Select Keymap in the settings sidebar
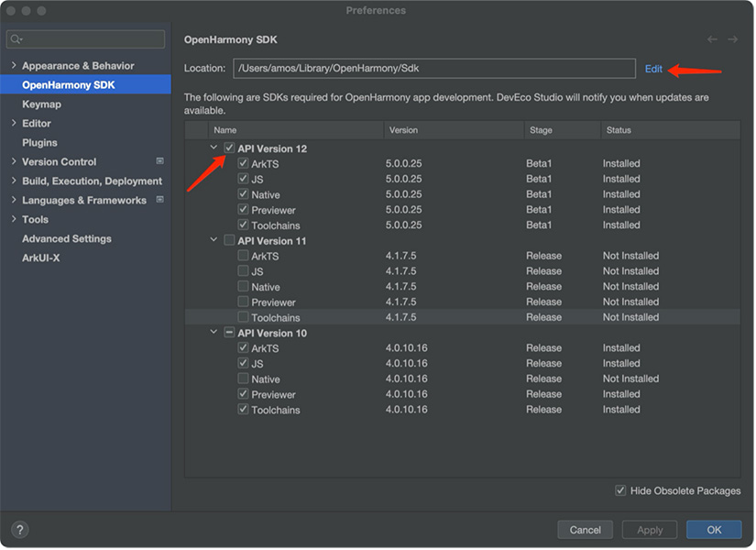The width and height of the screenshot is (756, 550). click(x=41, y=104)
